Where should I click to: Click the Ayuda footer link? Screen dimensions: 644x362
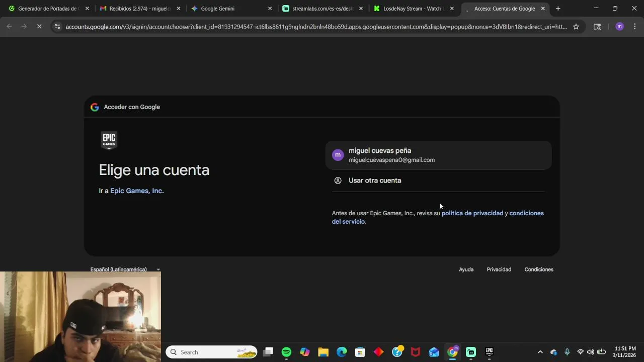466,269
